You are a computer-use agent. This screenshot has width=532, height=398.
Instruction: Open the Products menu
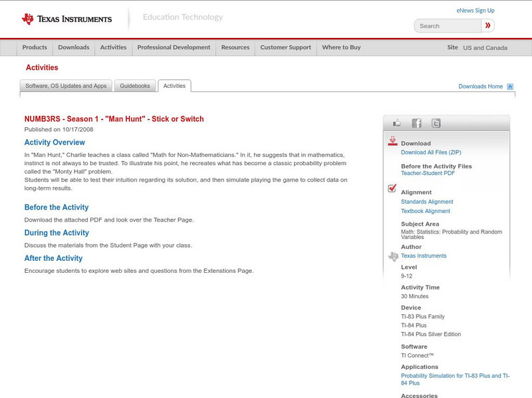tap(35, 47)
